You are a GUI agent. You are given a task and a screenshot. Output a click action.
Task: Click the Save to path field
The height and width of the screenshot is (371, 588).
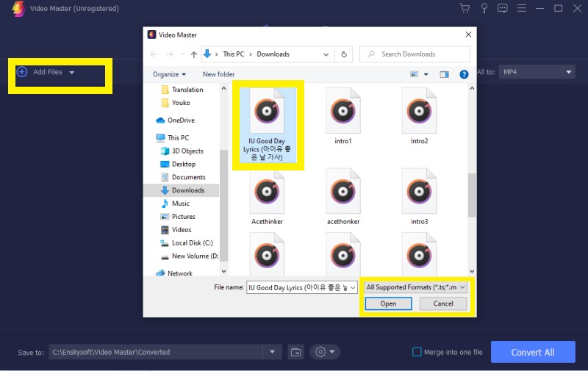(x=156, y=352)
